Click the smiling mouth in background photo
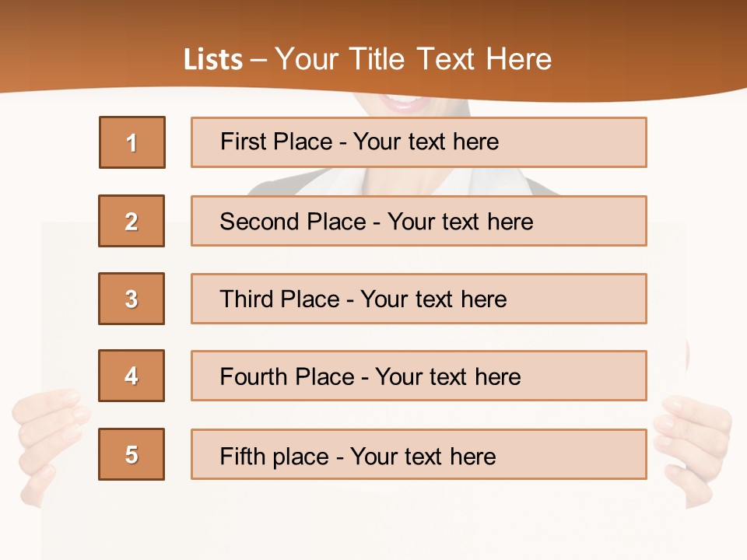The image size is (747, 560). [x=405, y=103]
